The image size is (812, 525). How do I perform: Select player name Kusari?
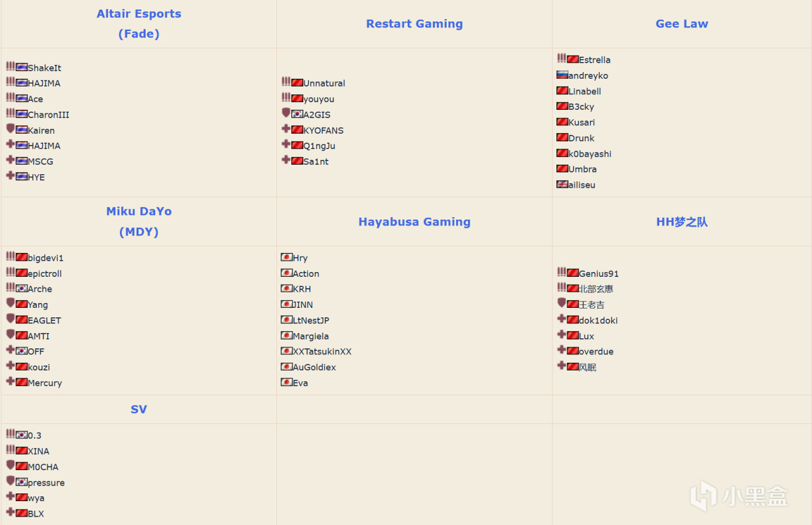click(582, 122)
